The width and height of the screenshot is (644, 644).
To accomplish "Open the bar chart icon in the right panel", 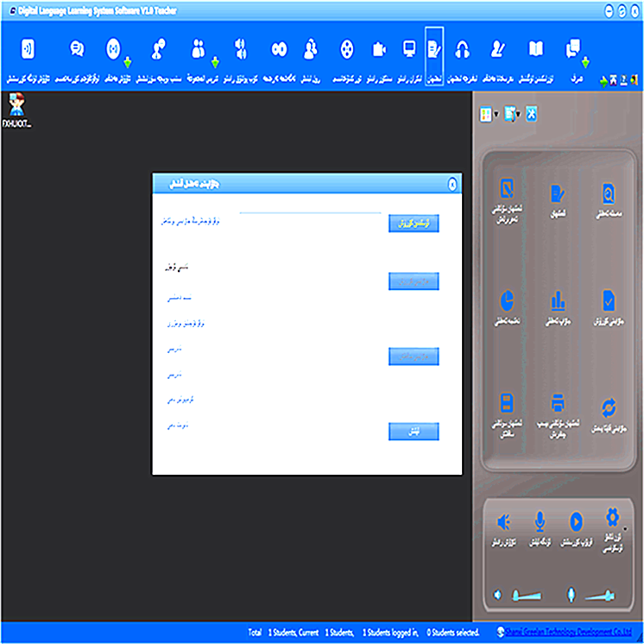I will coord(559,300).
